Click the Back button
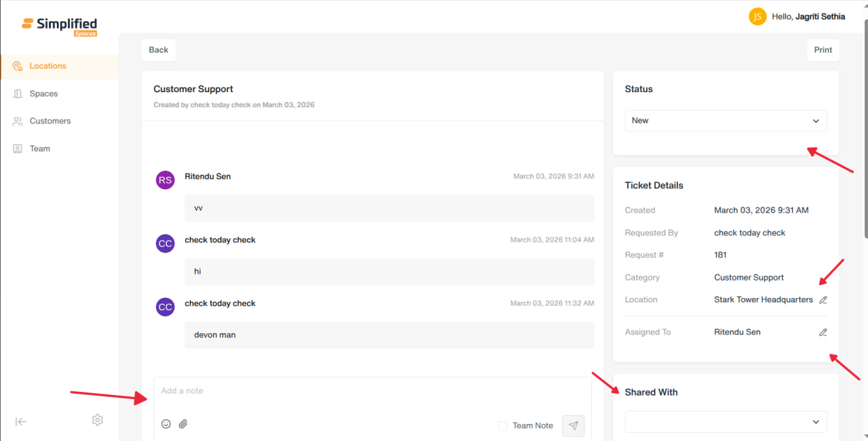The height and width of the screenshot is (441, 868). pos(159,50)
